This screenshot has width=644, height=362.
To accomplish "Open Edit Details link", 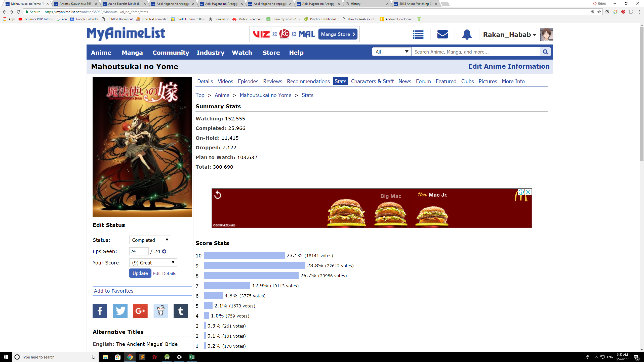I will click(x=165, y=274).
